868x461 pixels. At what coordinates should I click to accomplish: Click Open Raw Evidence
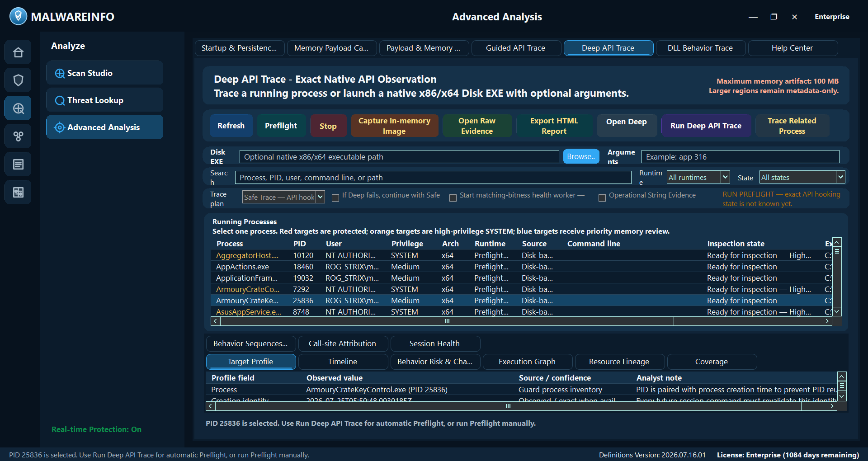pyautogui.click(x=477, y=126)
